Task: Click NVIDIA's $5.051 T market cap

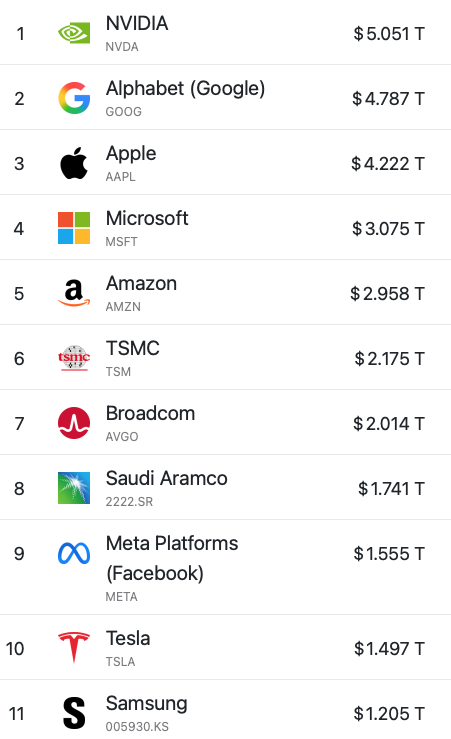Action: coord(389,34)
